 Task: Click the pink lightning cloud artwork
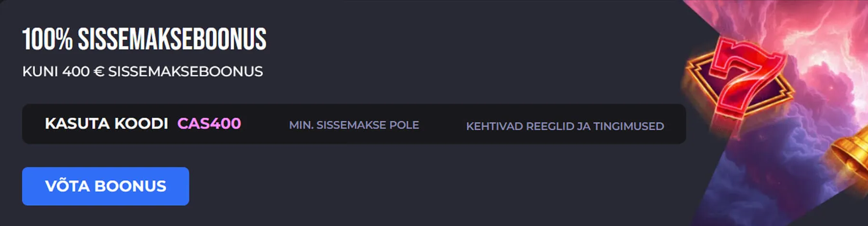tap(820, 39)
